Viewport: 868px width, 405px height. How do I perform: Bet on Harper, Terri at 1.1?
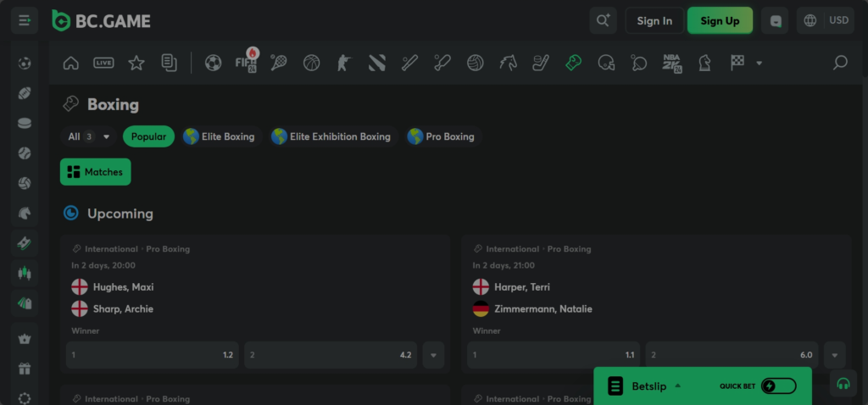(x=554, y=355)
